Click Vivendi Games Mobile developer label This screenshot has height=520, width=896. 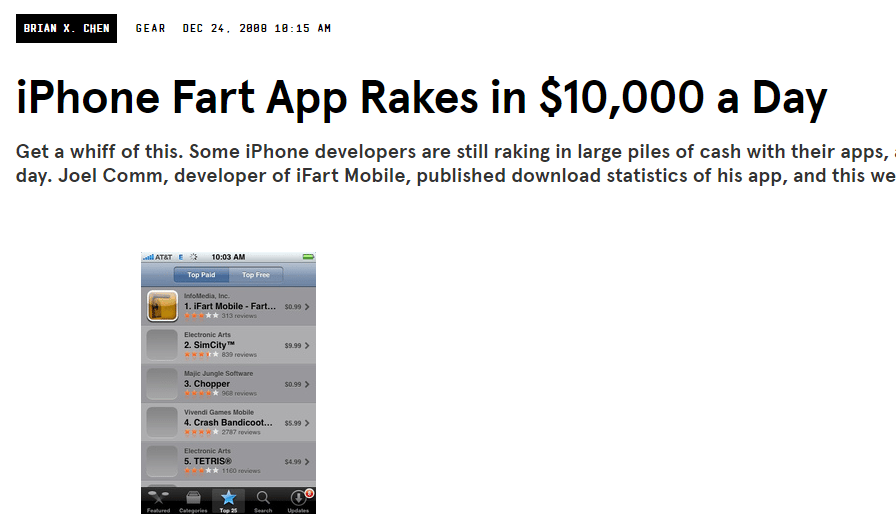click(x=219, y=413)
